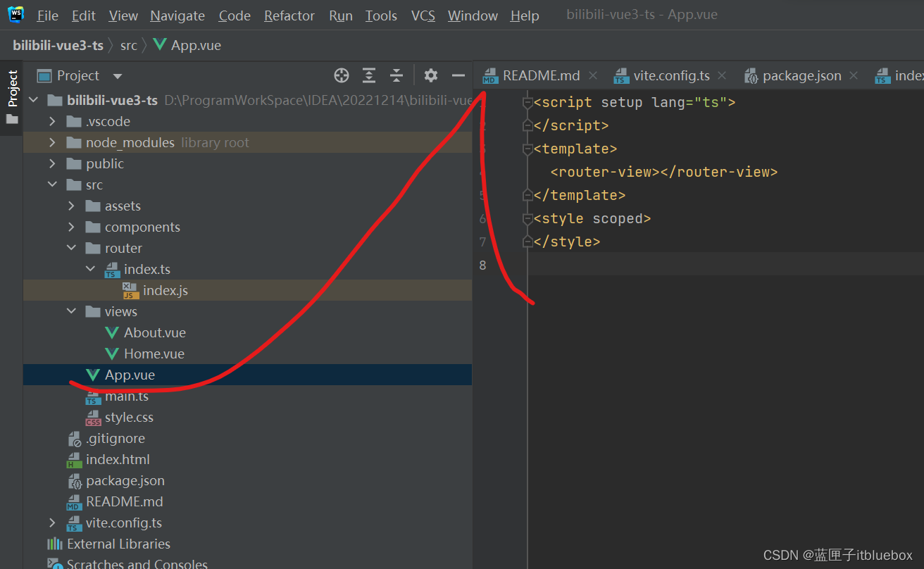Open main.ts from the project tree
The height and width of the screenshot is (569, 924).
tap(126, 396)
